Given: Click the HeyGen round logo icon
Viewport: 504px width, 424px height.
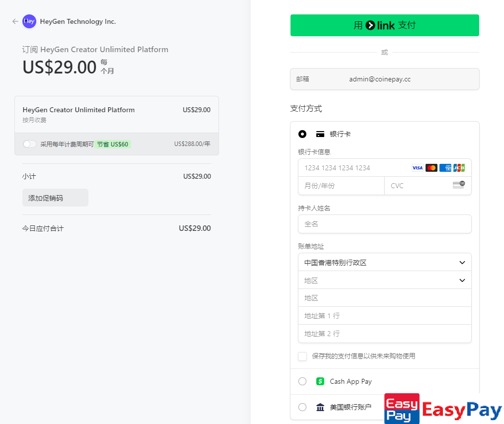Looking at the screenshot, I should [29, 21].
